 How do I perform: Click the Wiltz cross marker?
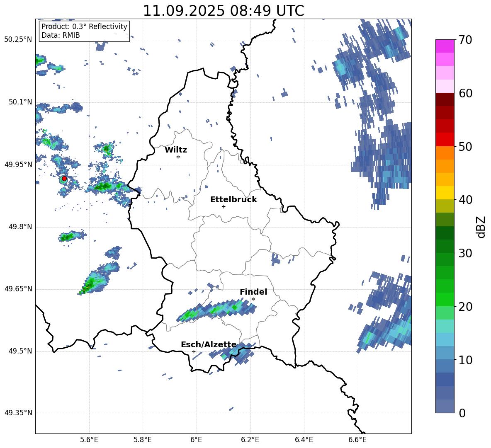[x=178, y=157]
